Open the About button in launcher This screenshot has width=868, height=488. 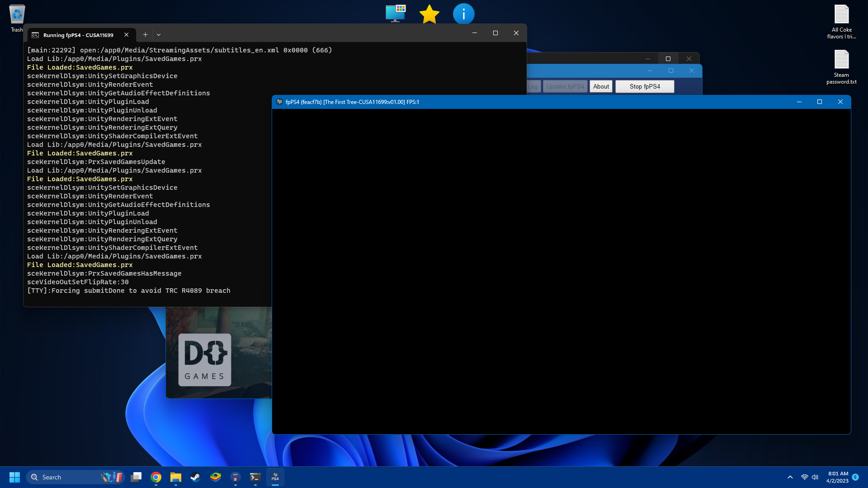pyautogui.click(x=601, y=86)
